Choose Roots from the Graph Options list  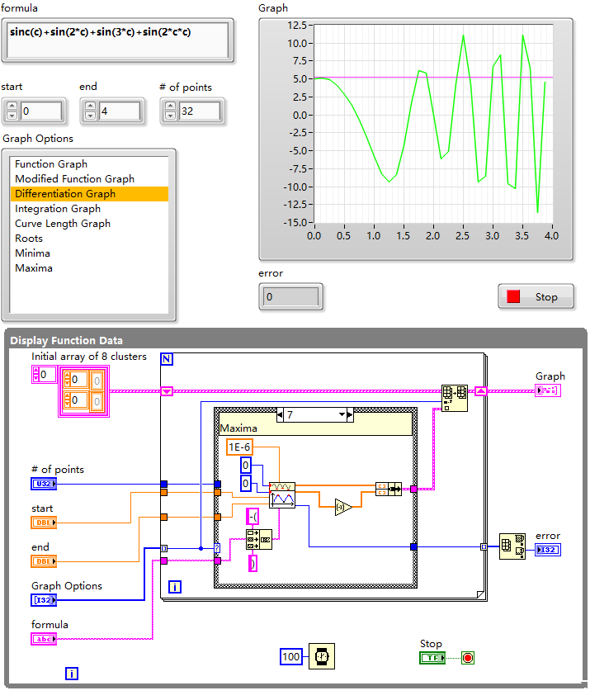tap(29, 239)
